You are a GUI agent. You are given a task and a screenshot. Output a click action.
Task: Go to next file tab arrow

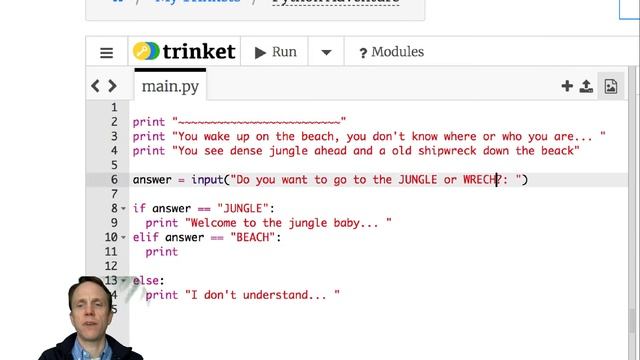[x=112, y=86]
